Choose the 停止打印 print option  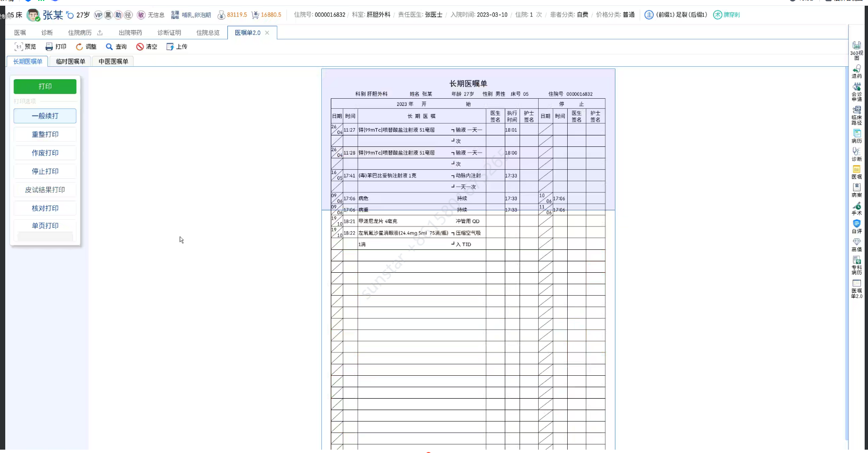pyautogui.click(x=45, y=171)
